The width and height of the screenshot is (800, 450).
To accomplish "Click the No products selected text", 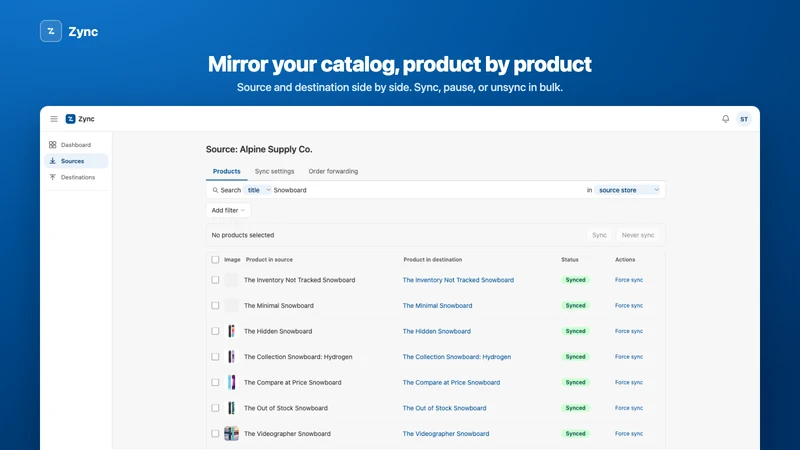I will pos(243,235).
